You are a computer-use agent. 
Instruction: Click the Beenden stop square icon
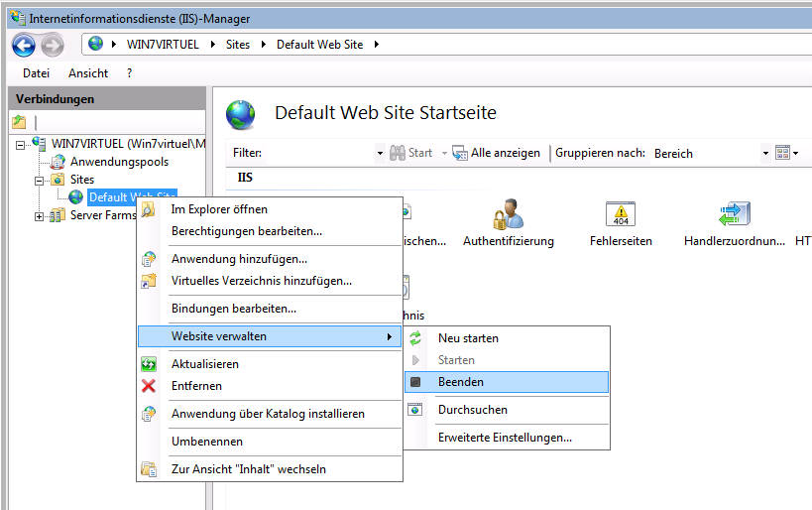[415, 382]
